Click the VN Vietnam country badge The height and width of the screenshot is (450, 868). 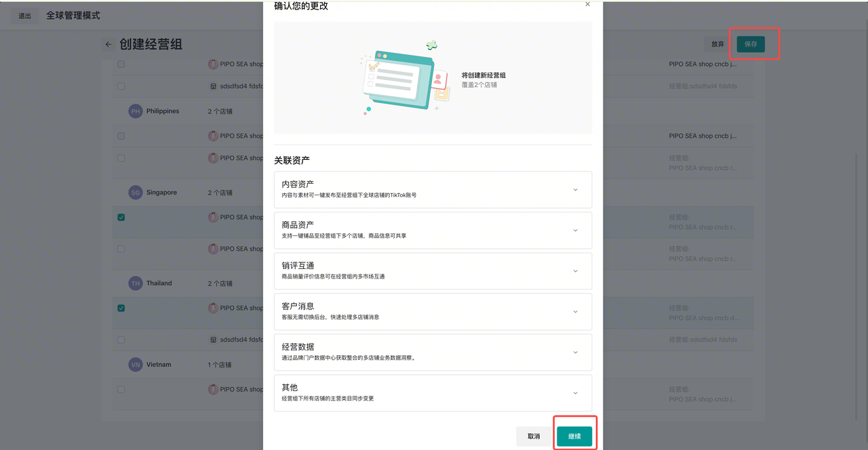click(136, 365)
